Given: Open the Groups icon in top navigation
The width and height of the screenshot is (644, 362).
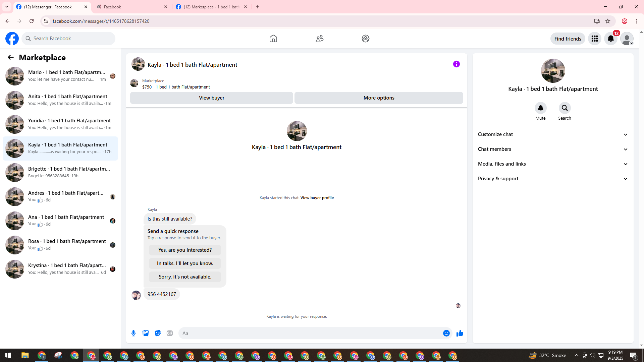Looking at the screenshot, I should pos(366,39).
